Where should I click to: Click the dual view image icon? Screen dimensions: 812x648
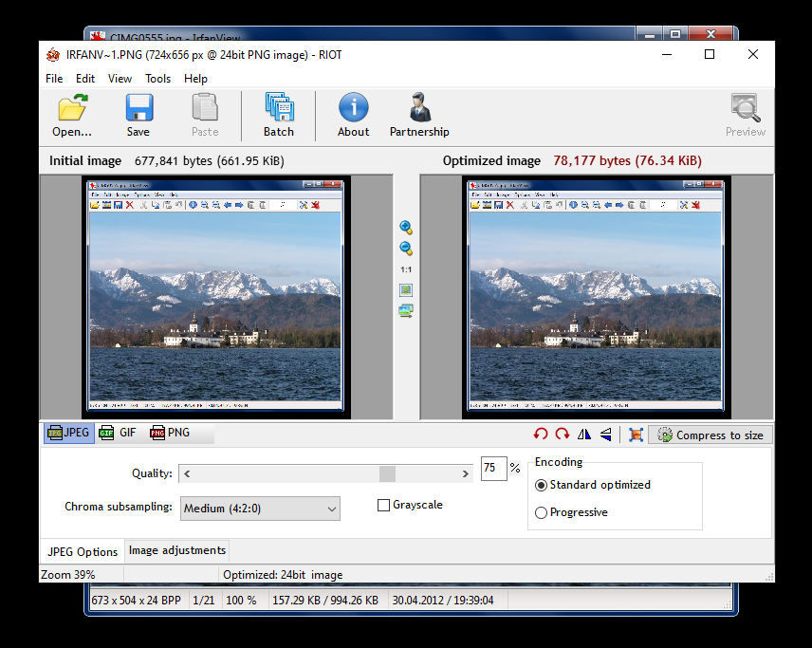point(406,311)
